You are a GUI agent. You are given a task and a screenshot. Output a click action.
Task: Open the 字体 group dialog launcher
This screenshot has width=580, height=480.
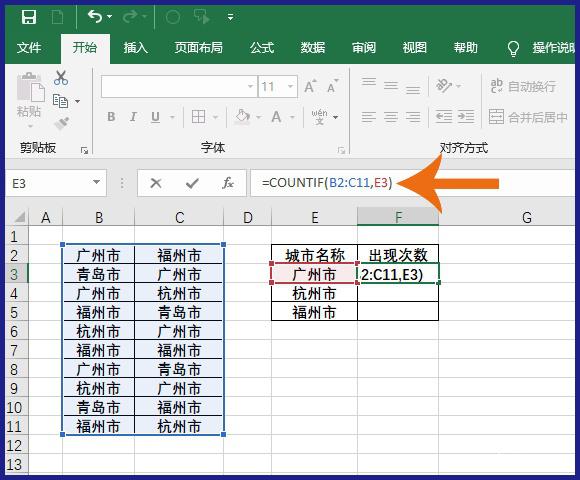pyautogui.click(x=341, y=150)
